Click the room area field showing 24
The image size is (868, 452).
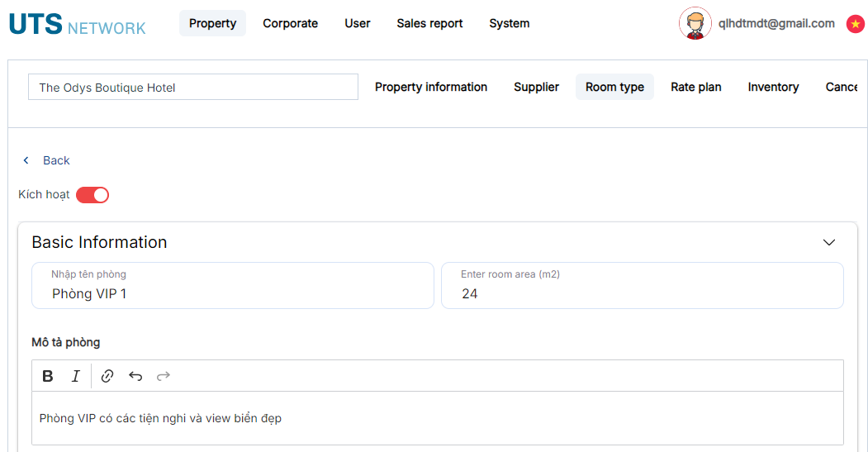coord(643,285)
